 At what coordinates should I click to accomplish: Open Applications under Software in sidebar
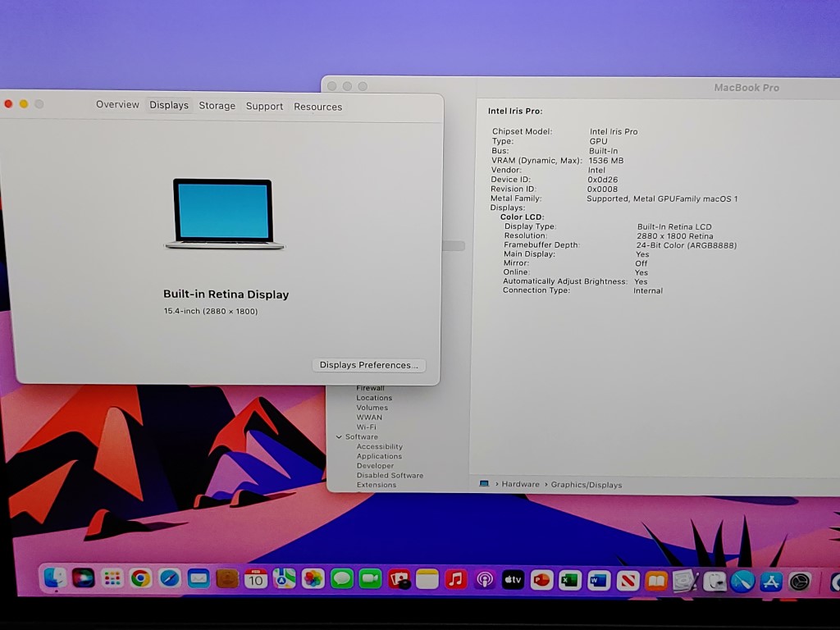point(379,456)
